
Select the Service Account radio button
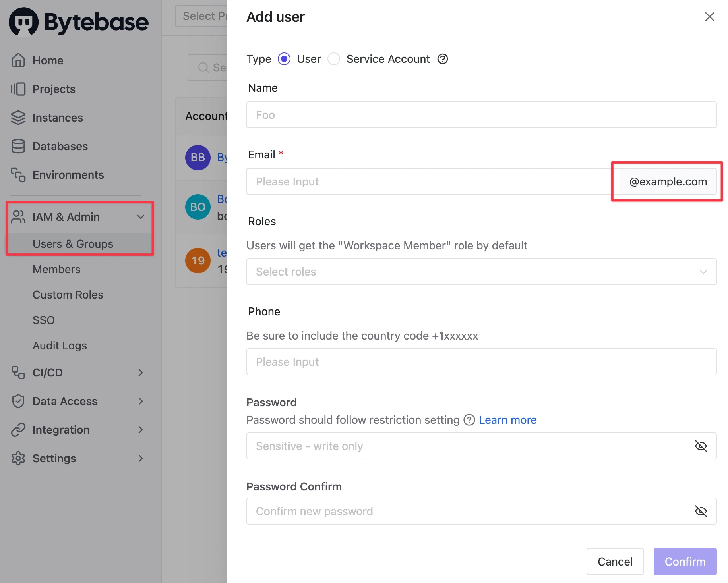pyautogui.click(x=334, y=59)
